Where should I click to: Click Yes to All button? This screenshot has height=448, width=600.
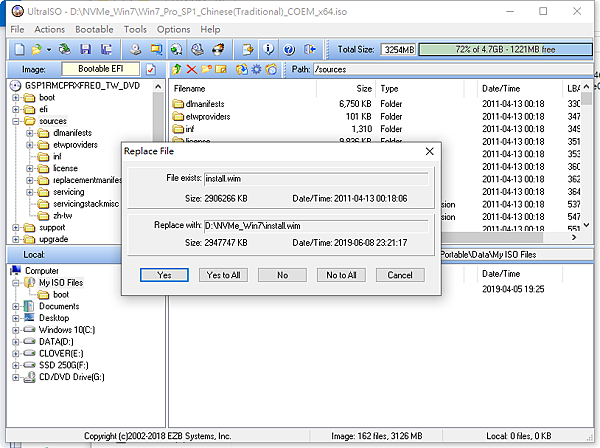[223, 275]
